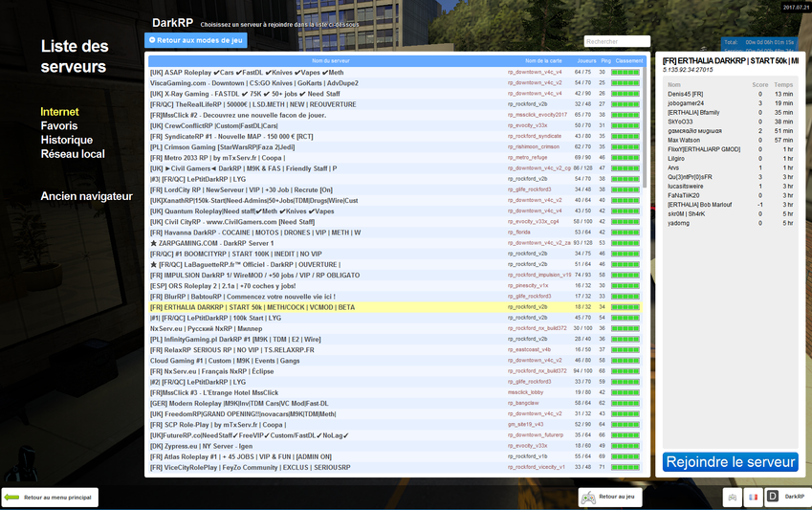Select [UK] X-Ray Gaming server row

pyautogui.click(x=395, y=94)
